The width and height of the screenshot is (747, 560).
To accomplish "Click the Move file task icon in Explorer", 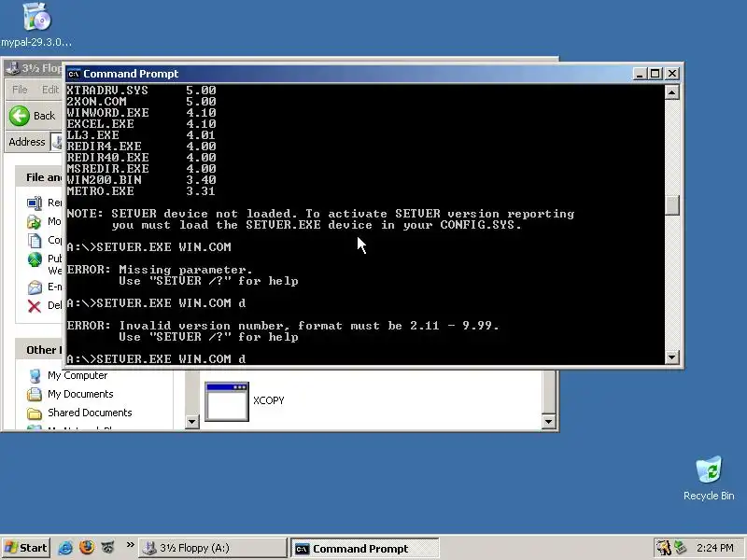I will coord(35,221).
